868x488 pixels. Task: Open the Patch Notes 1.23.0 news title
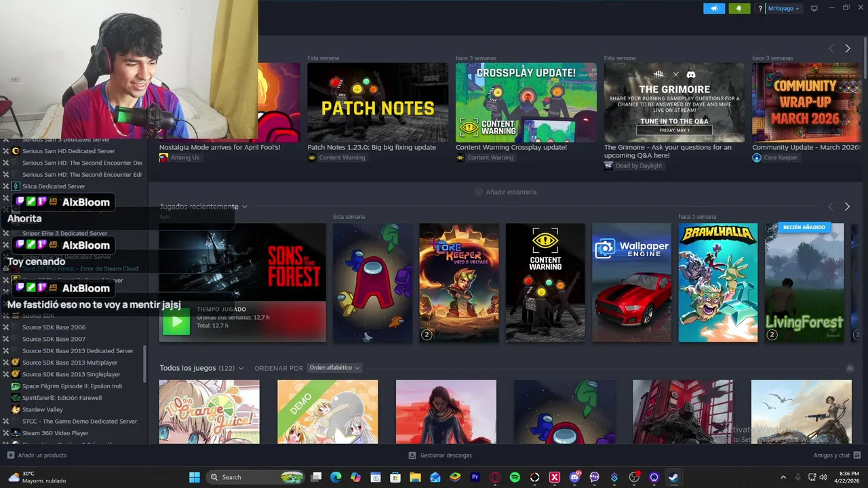372,147
